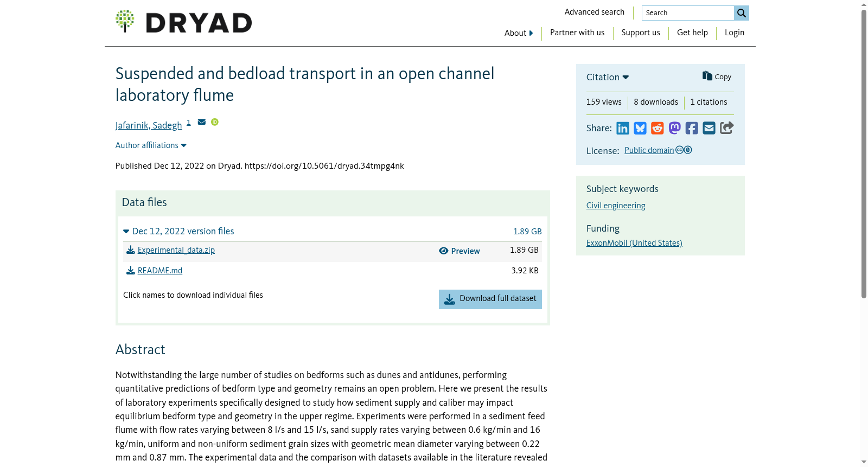Share dataset on Mastodon
Image resolution: width=868 pixels, height=467 pixels.
click(674, 128)
